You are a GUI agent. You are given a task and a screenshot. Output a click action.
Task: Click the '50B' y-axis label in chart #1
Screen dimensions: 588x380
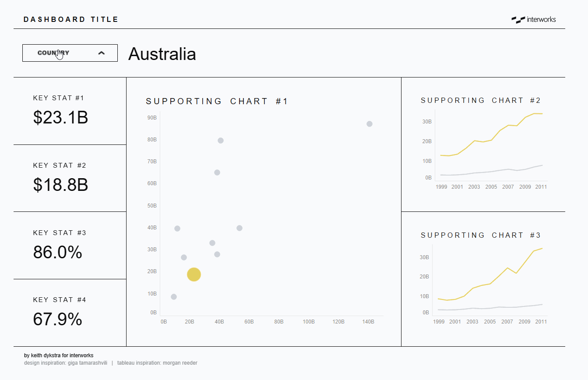[x=152, y=206]
